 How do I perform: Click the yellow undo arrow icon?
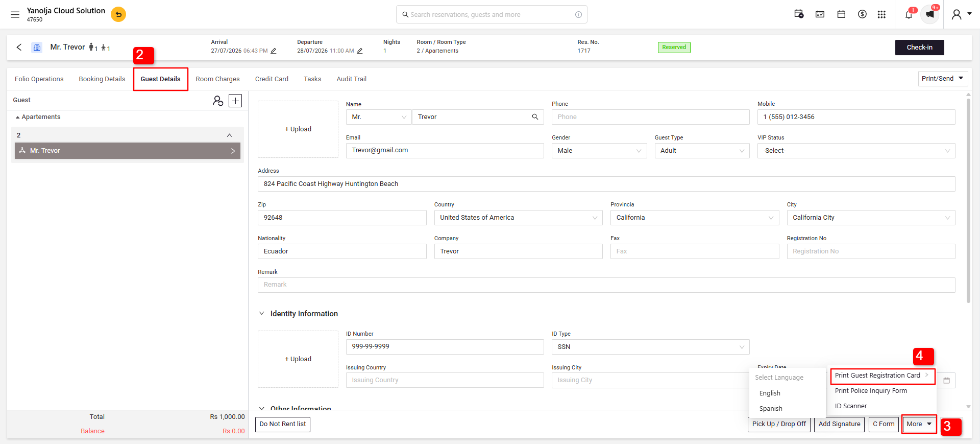tap(118, 14)
